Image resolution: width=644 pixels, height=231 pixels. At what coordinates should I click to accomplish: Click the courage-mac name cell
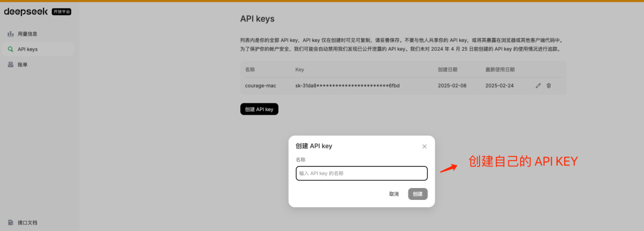(261, 86)
